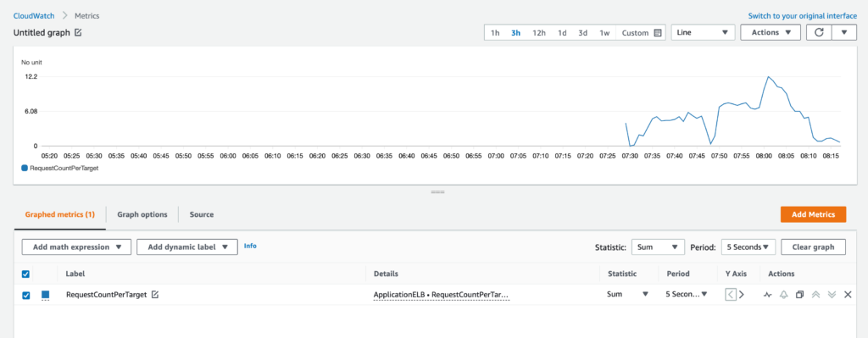The height and width of the screenshot is (338, 868).
Task: Select the 1w time range
Action: [x=604, y=33]
